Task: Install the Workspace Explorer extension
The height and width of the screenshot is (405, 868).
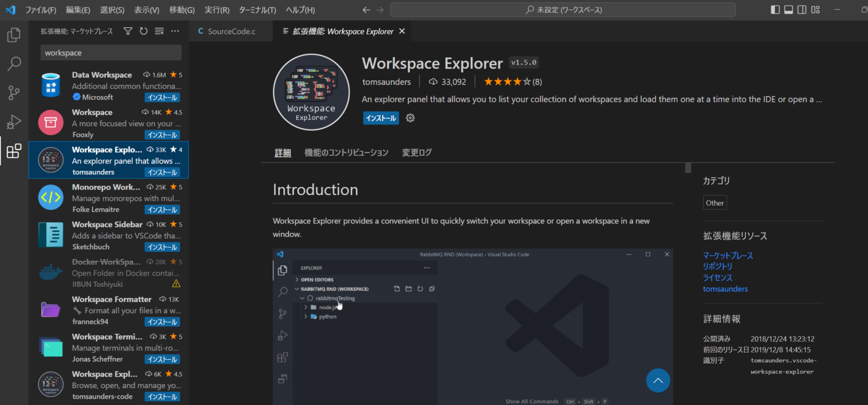Action: pyautogui.click(x=380, y=118)
